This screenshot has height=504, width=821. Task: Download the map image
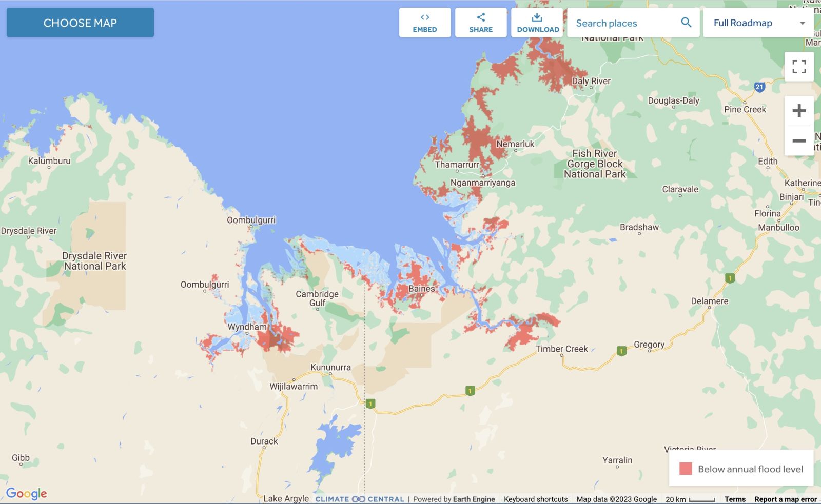point(537,23)
